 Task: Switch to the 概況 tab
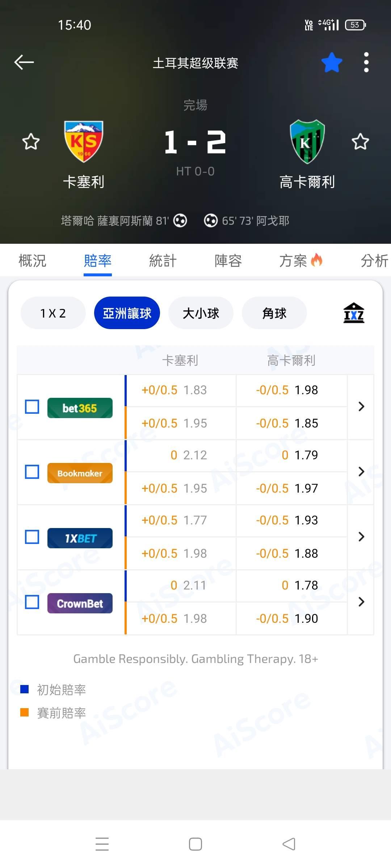click(x=33, y=260)
